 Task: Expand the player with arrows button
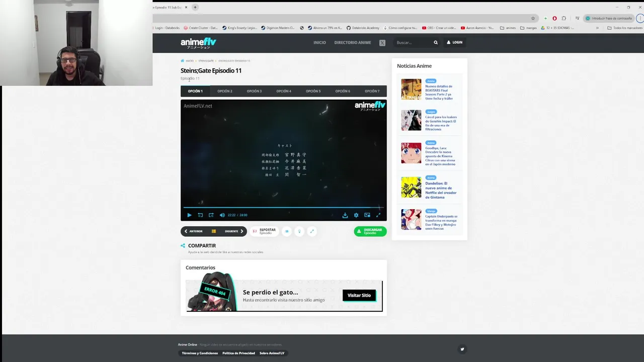[x=312, y=231]
